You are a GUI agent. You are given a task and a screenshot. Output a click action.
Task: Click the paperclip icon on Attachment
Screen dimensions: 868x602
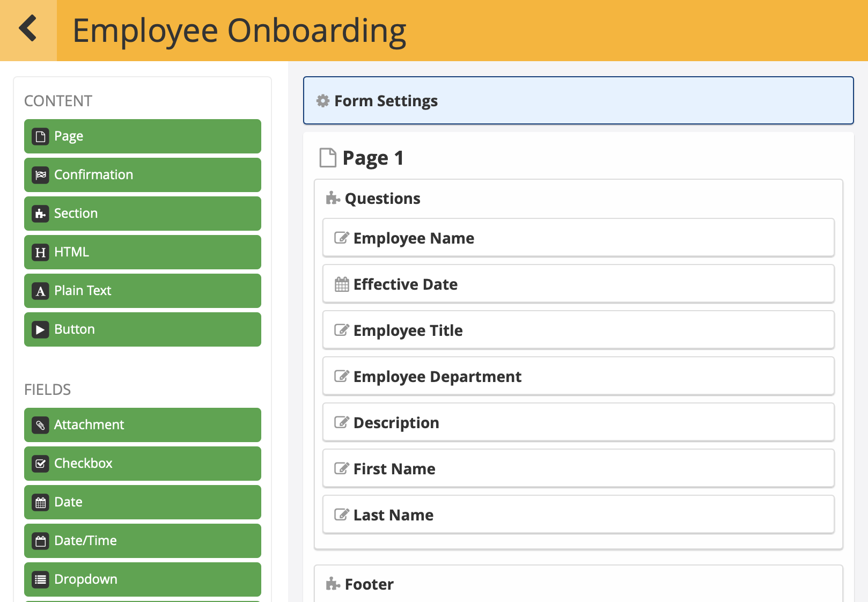(41, 425)
